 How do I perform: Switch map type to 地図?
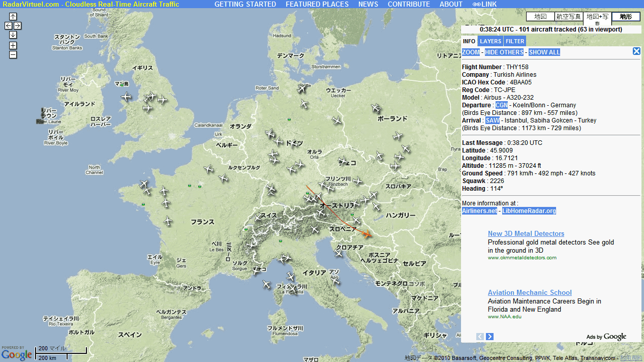[x=540, y=17]
